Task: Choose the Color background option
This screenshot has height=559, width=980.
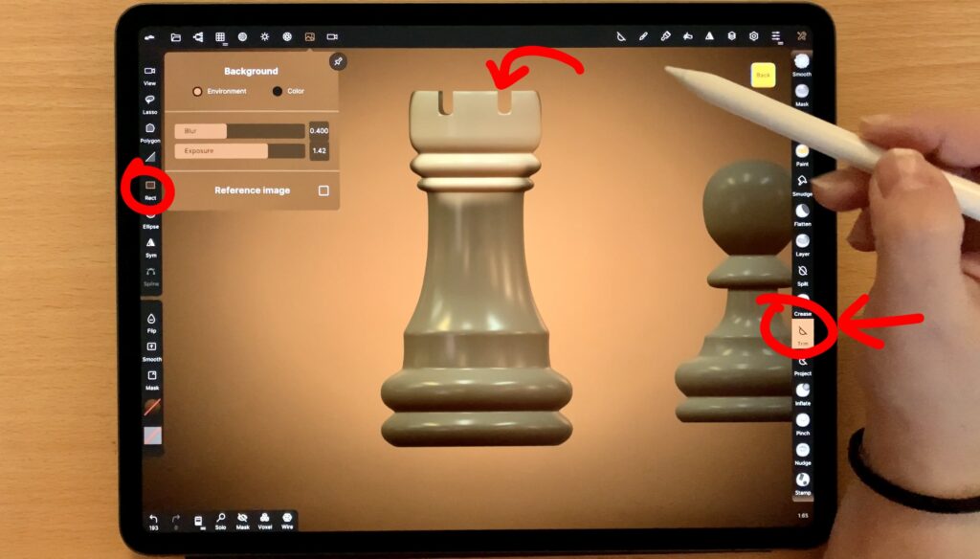Action: (278, 92)
